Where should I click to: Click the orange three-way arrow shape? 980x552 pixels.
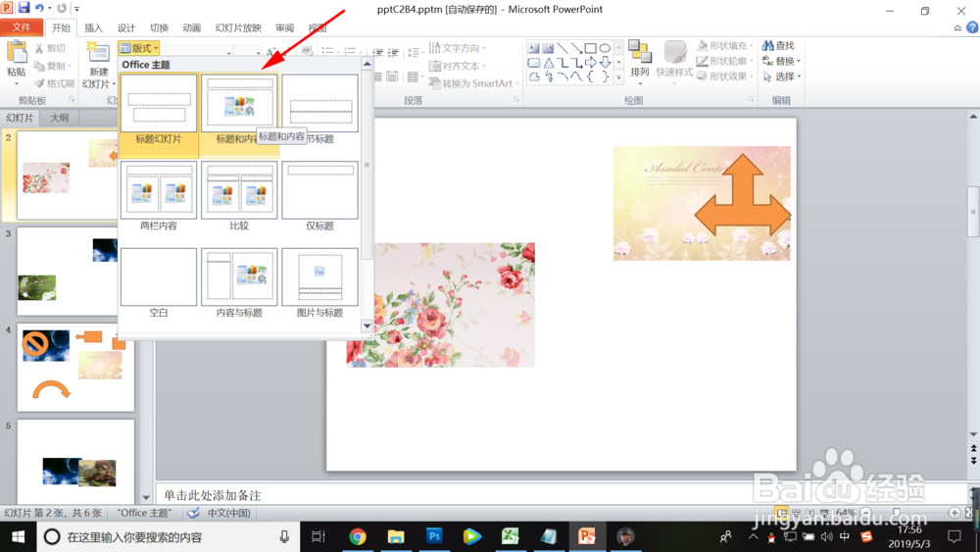[x=743, y=195]
